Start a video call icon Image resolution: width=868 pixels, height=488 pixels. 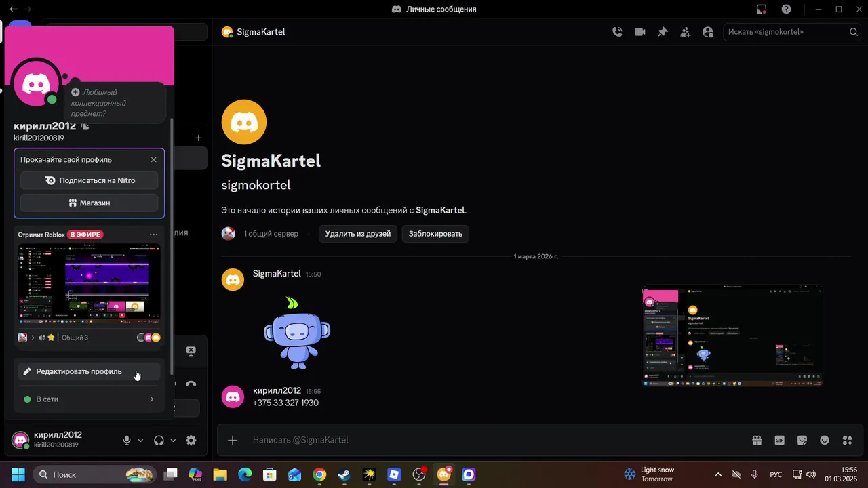click(x=639, y=32)
